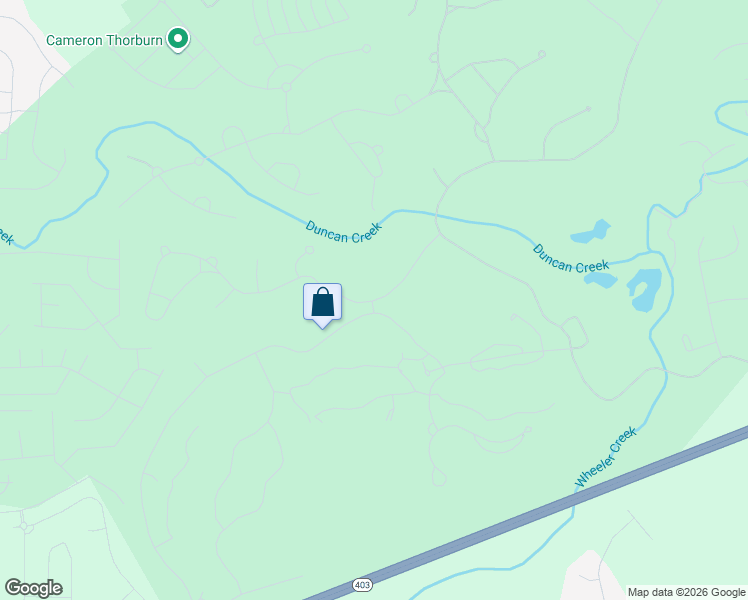Viewport: 748px width, 600px height.
Task: Click the Highway 403 route shield
Action: click(363, 585)
